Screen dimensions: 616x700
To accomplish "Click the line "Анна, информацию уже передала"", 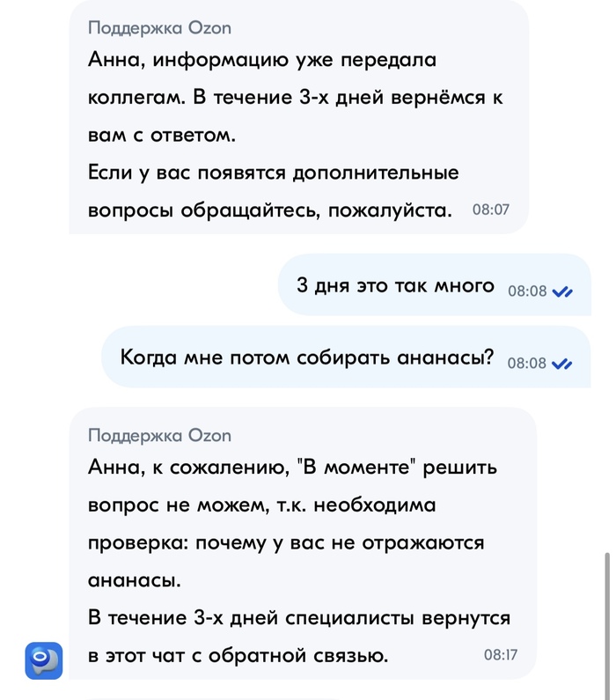I will [262, 61].
